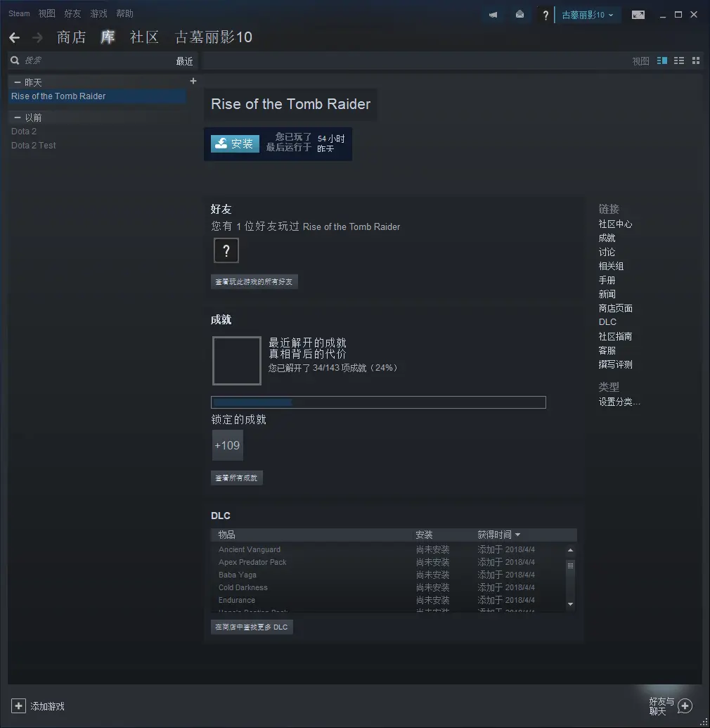Viewport: 710px width, 728px height.
Task: Open the Steam menu
Action: coord(19,13)
